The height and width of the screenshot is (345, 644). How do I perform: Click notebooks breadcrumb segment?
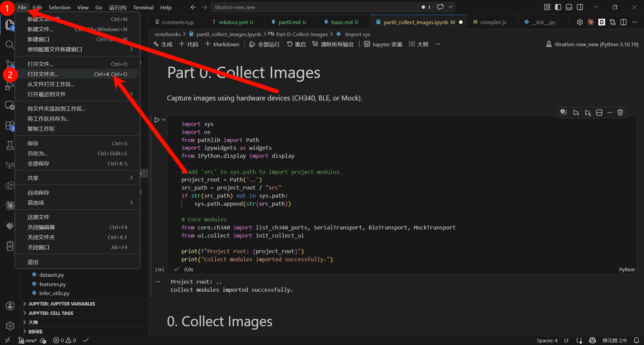pos(168,34)
